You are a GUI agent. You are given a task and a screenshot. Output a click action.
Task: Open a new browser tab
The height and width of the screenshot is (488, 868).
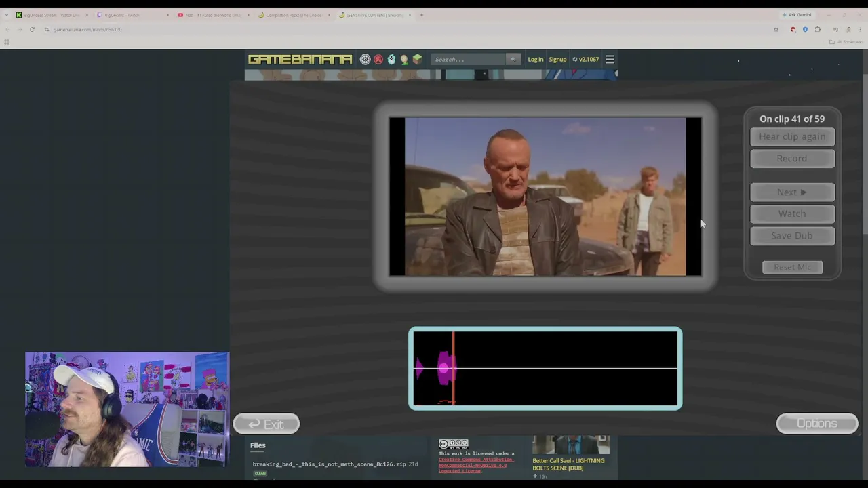click(421, 15)
